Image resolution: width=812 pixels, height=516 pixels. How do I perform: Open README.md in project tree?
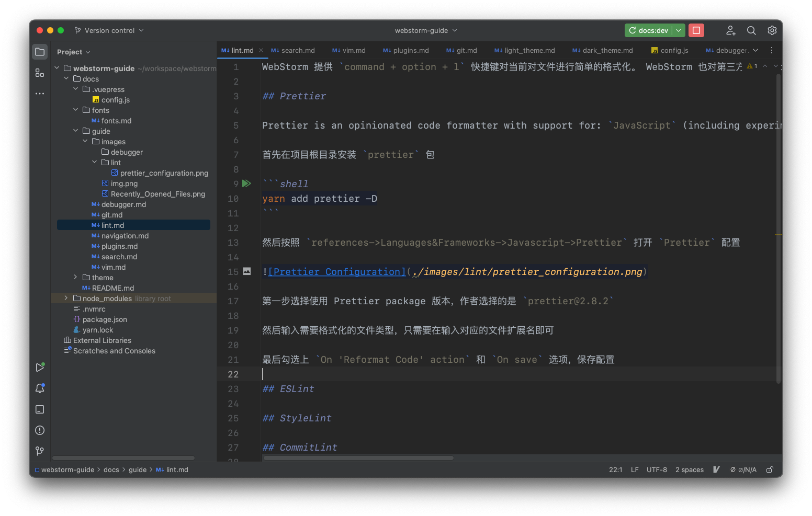tap(108, 288)
